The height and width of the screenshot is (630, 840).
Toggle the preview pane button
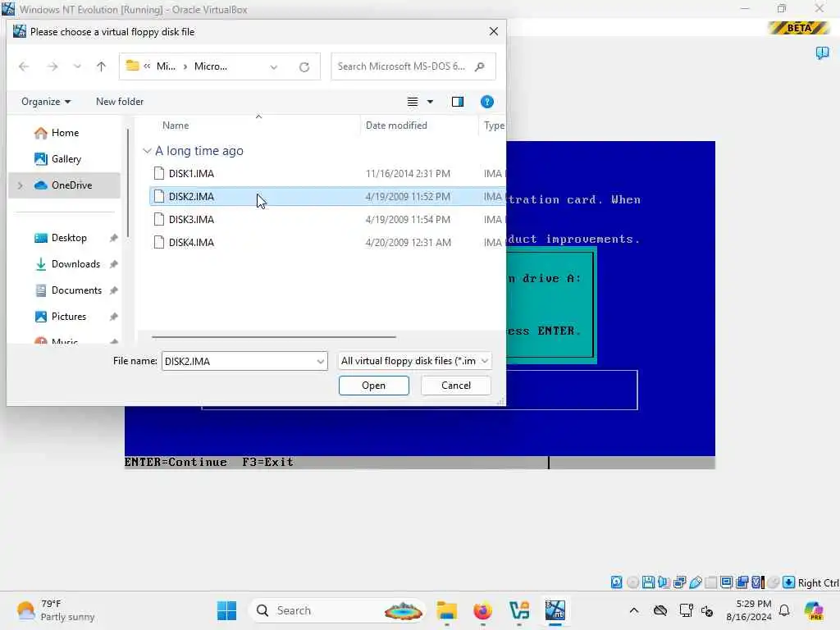click(458, 102)
